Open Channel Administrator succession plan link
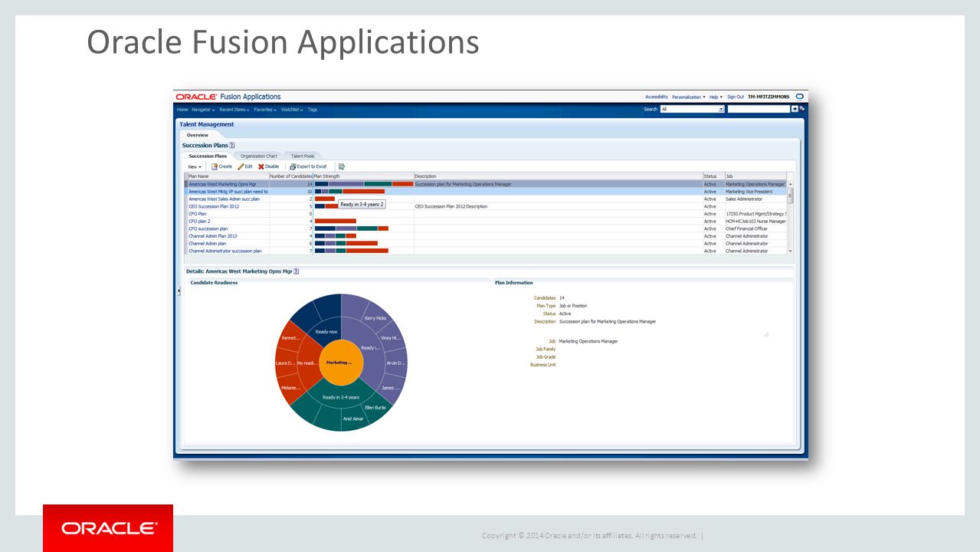Screen dimensions: 980x552 (225, 251)
